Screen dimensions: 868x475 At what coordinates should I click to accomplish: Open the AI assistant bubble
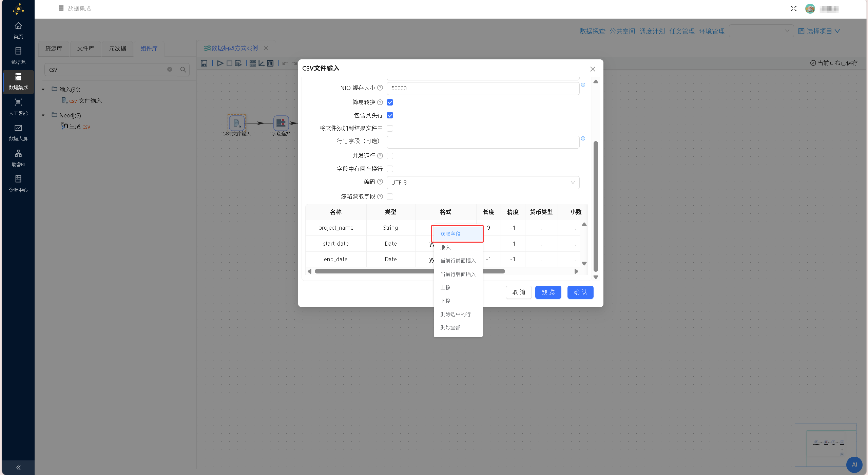[x=854, y=464]
